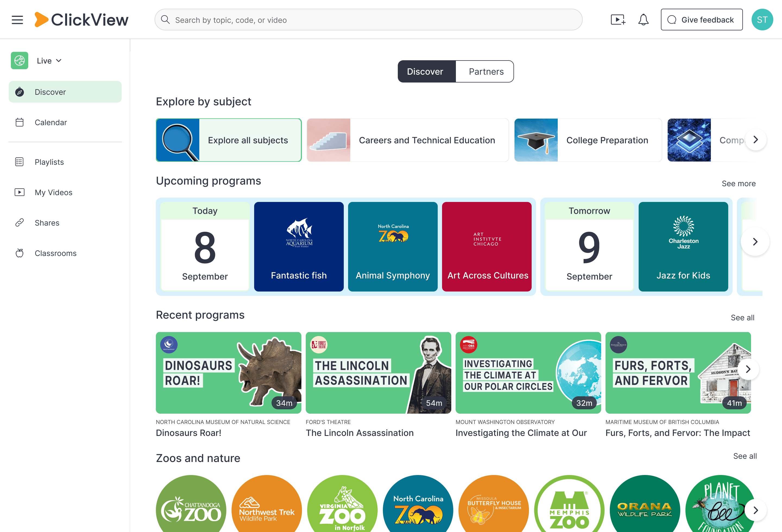Advance the Zoos and nature carousel arrow
This screenshot has width=782, height=532.
(x=756, y=510)
